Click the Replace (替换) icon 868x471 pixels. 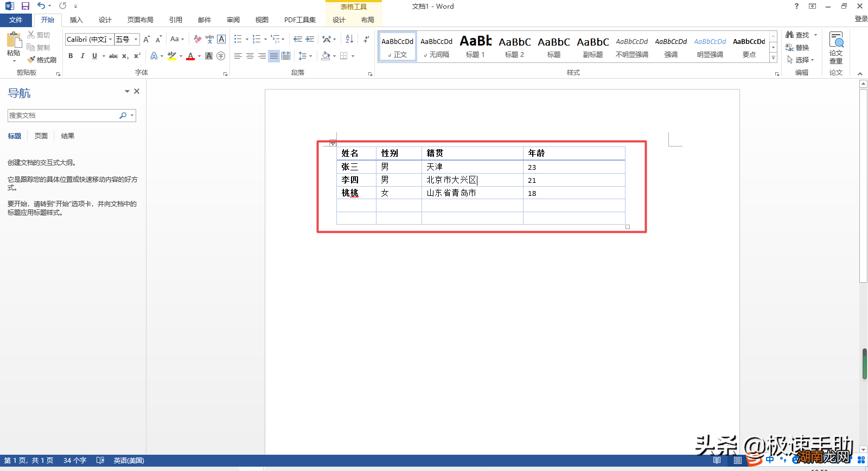tap(790, 47)
